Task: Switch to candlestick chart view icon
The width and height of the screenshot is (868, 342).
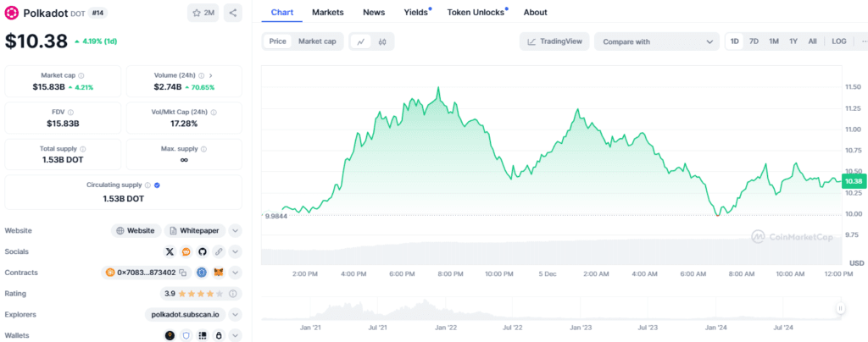Action: [x=382, y=41]
